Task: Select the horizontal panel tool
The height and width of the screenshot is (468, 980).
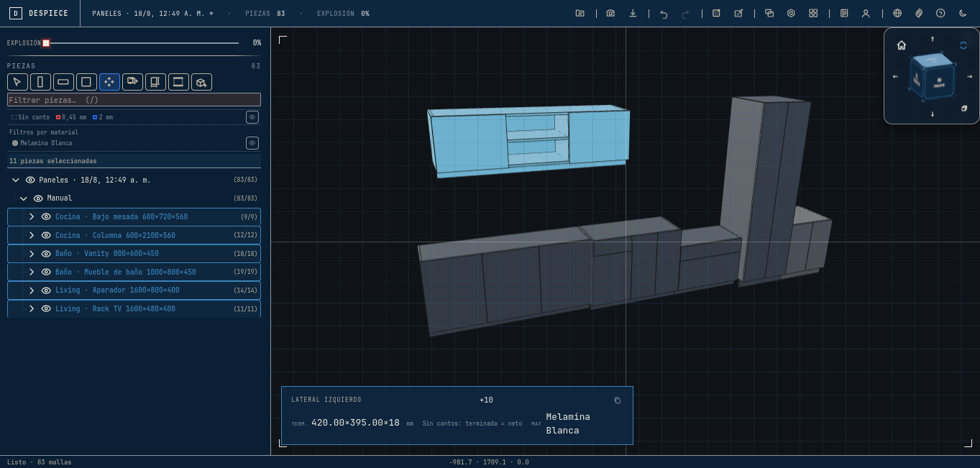Action: tap(63, 82)
